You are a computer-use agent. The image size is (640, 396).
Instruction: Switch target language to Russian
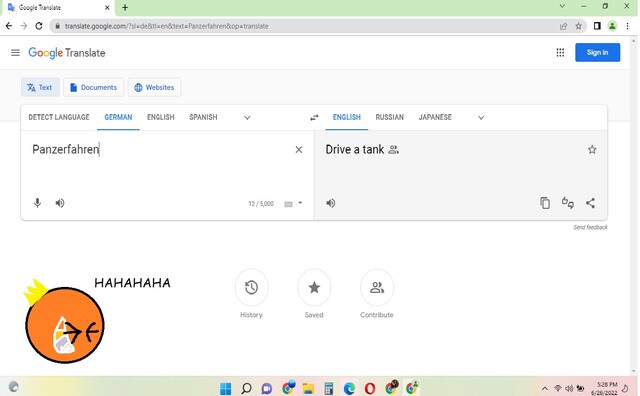point(389,117)
